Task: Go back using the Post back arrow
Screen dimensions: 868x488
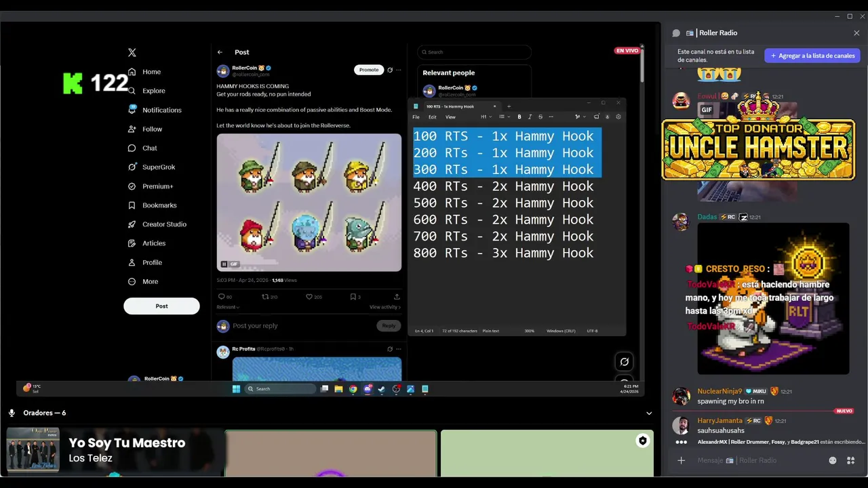Action: [x=220, y=52]
